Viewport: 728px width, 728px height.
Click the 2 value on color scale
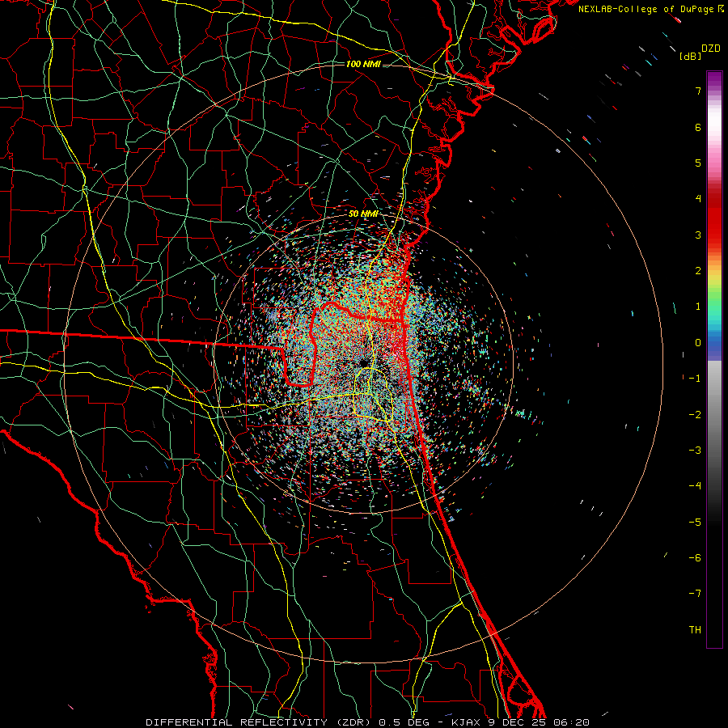click(698, 271)
